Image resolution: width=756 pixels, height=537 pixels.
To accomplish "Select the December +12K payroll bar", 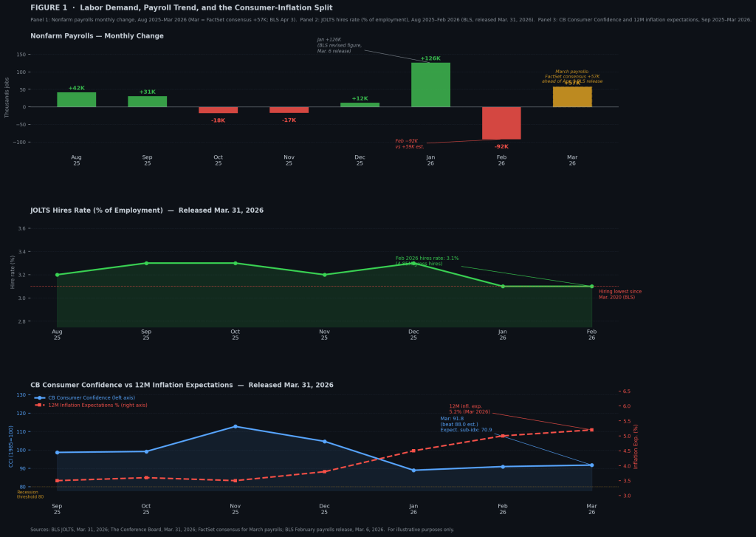I will click(360, 105).
